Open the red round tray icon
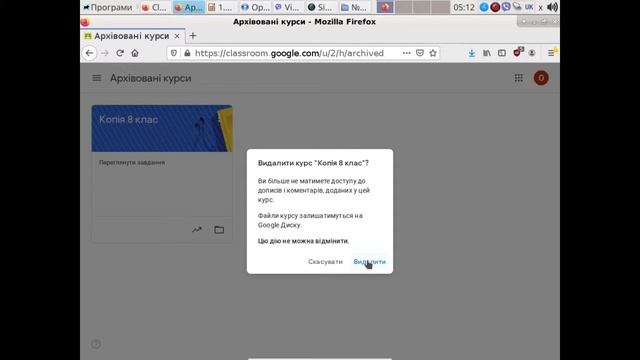The image size is (640, 360). (x=495, y=7)
